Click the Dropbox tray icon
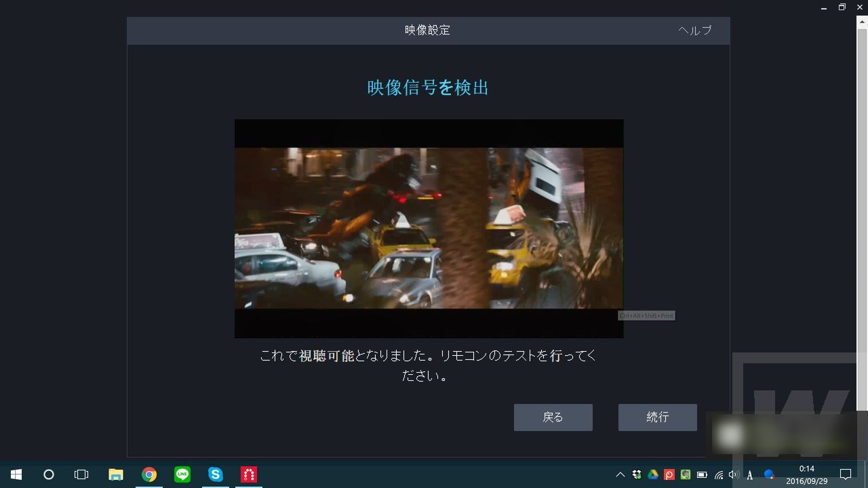868x488 pixels. click(637, 474)
